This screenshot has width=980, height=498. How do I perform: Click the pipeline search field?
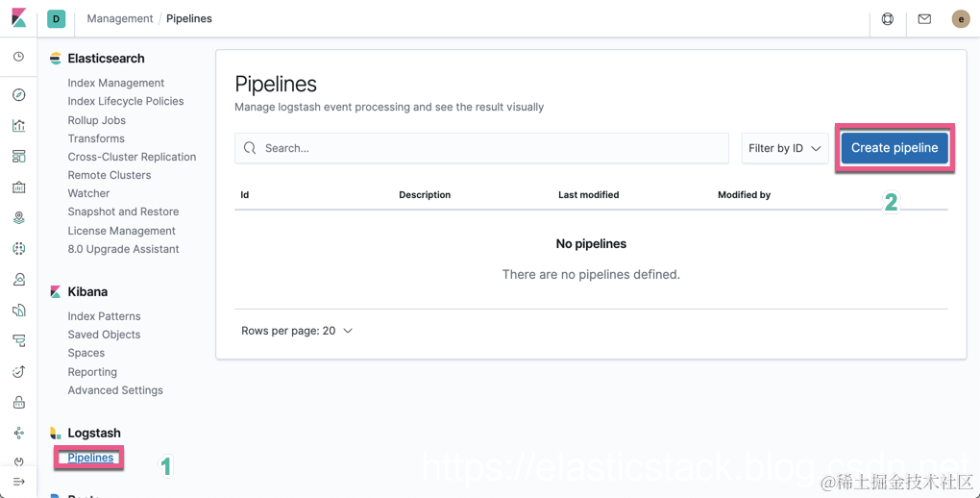481,148
